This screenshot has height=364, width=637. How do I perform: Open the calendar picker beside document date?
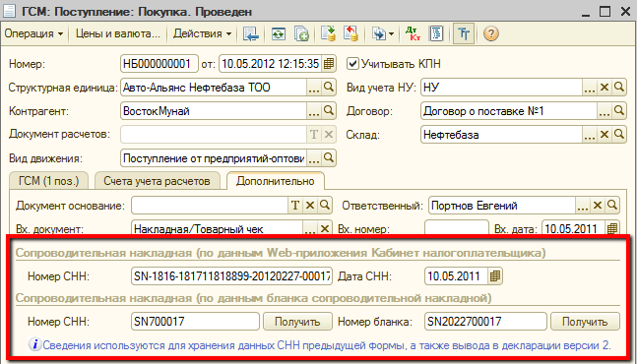click(x=329, y=64)
